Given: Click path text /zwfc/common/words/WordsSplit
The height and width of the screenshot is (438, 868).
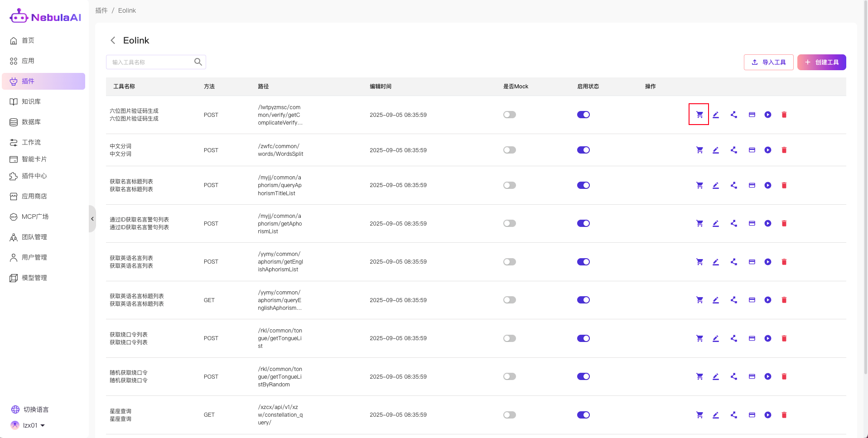Looking at the screenshot, I should (x=280, y=150).
